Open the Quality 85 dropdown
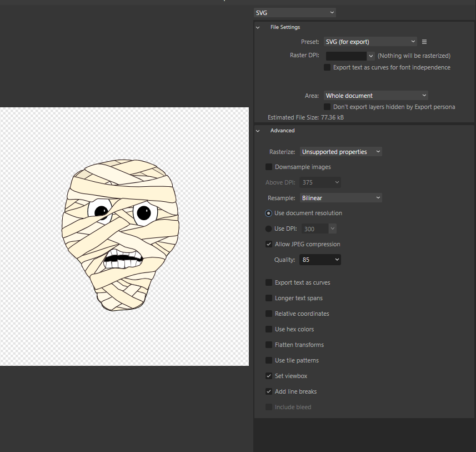Image resolution: width=476 pixels, height=452 pixels. click(x=320, y=260)
